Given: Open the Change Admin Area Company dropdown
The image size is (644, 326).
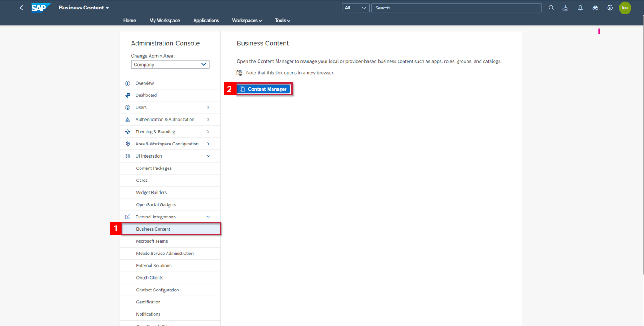Looking at the screenshot, I should coord(170,65).
